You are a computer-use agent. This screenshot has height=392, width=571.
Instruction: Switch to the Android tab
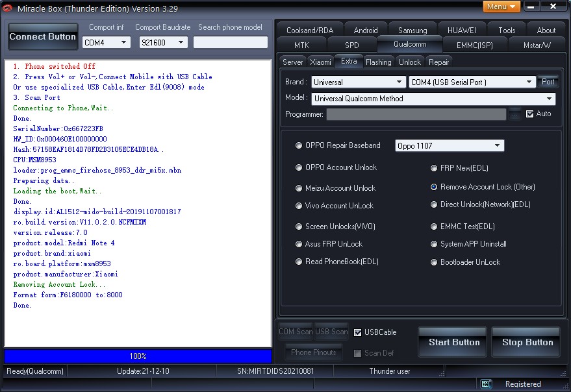[x=365, y=31]
